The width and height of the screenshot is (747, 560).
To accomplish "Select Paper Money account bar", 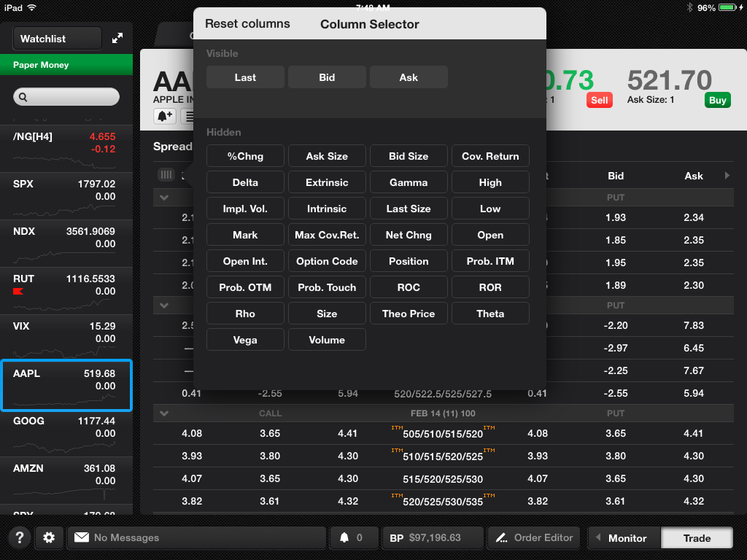I will (66, 65).
